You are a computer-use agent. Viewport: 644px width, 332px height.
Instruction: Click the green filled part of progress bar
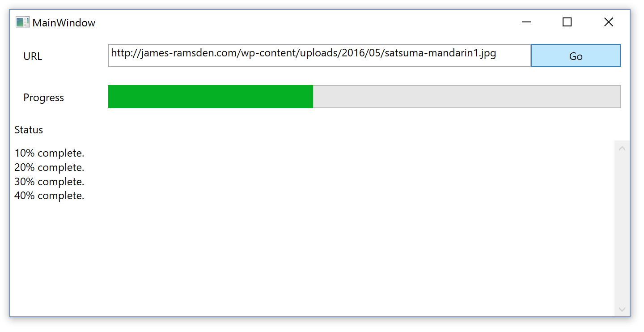pyautogui.click(x=211, y=97)
